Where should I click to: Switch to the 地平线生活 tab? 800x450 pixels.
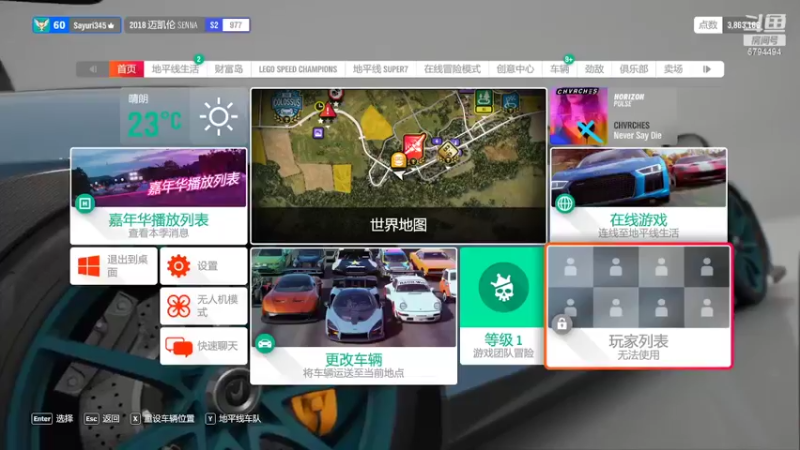pyautogui.click(x=175, y=69)
